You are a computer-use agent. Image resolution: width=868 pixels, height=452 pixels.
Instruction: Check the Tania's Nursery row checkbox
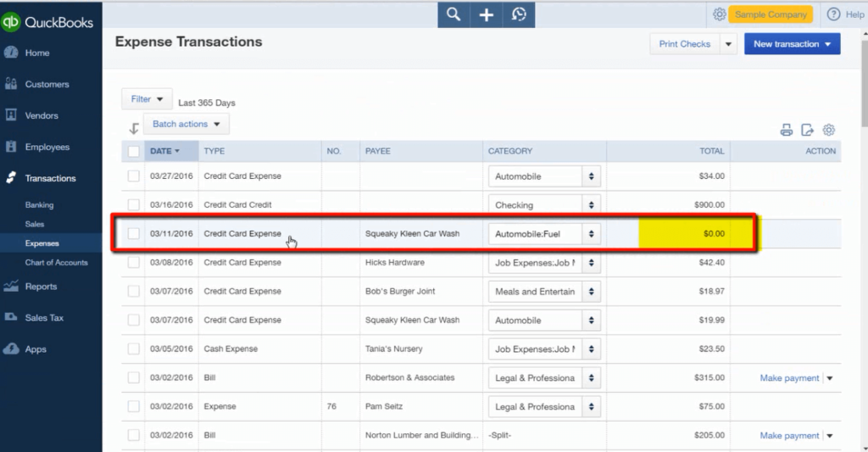133,349
